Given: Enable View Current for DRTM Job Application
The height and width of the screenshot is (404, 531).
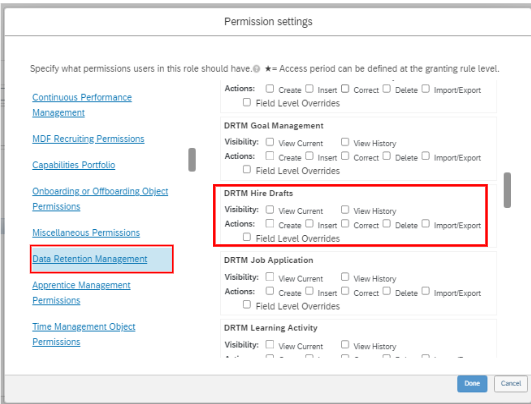Looking at the screenshot, I should (x=270, y=277).
